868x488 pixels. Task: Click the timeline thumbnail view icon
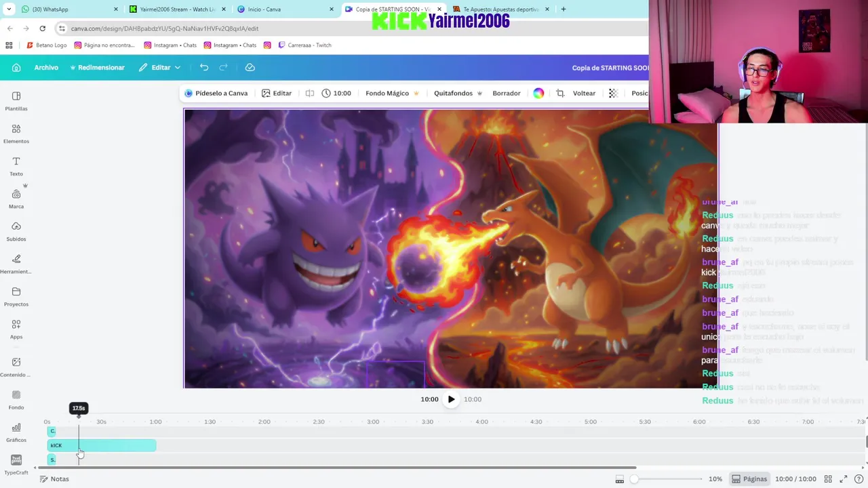click(x=619, y=479)
